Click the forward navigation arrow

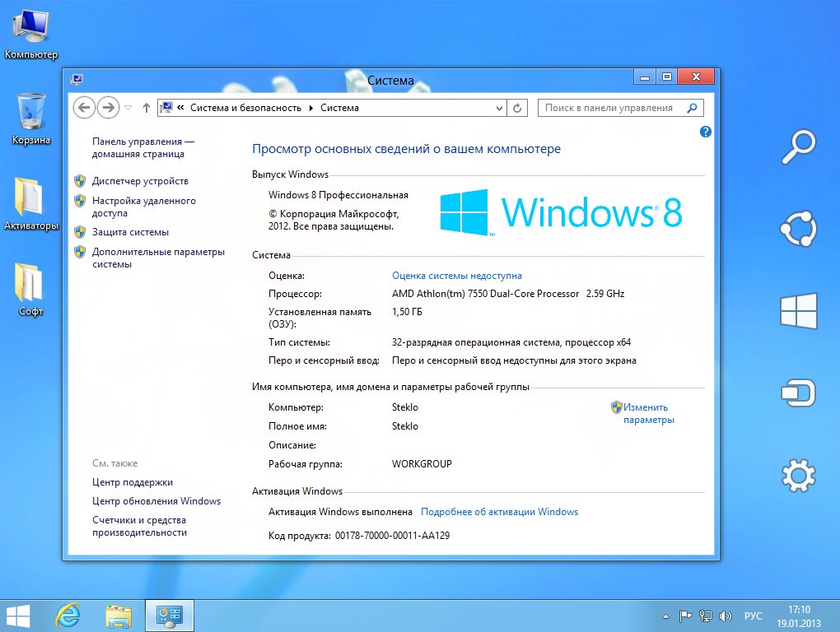point(108,108)
